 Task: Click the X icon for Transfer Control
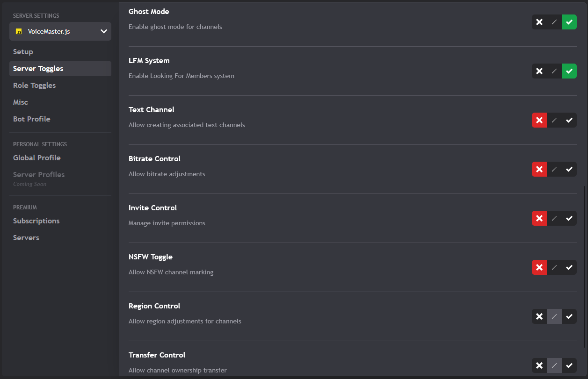click(539, 365)
